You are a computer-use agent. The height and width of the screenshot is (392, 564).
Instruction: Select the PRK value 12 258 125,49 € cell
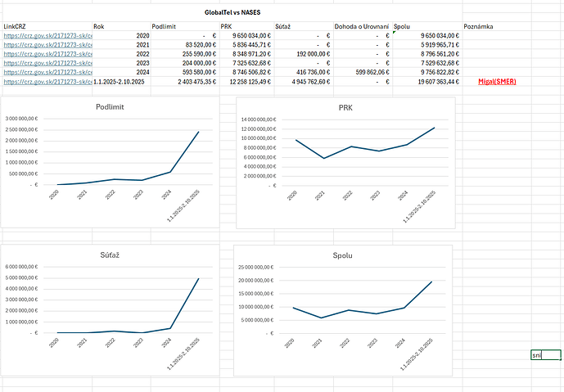(251, 82)
